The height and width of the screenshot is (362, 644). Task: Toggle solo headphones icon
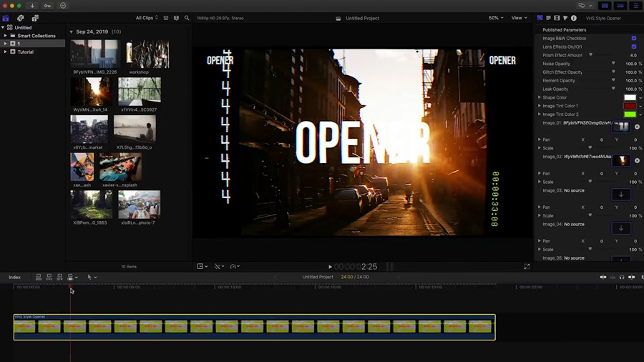[x=622, y=277]
